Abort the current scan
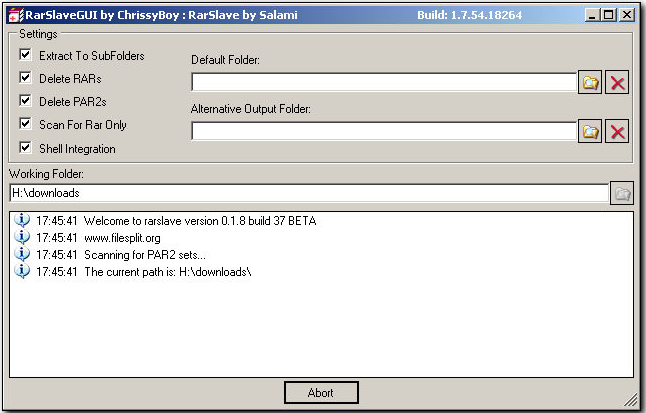Screen dimensions: 646x413 tap(321, 392)
